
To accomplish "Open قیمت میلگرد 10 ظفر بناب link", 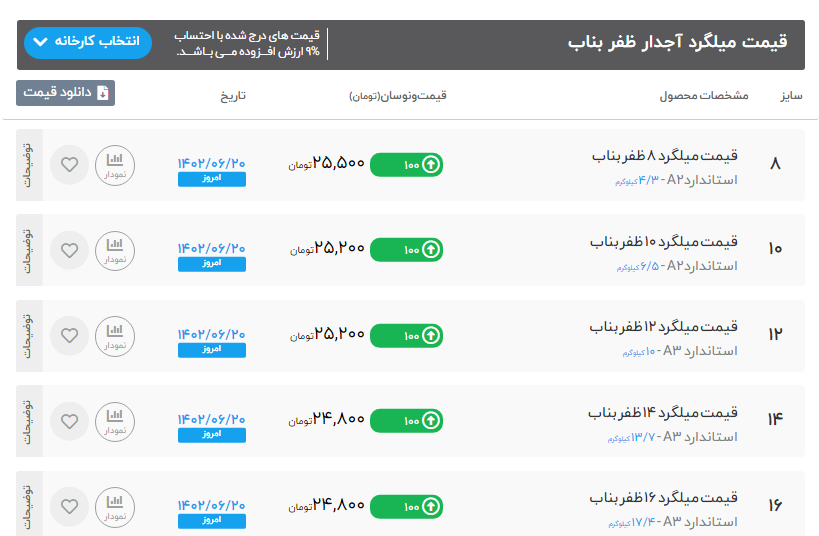I will click(664, 241).
